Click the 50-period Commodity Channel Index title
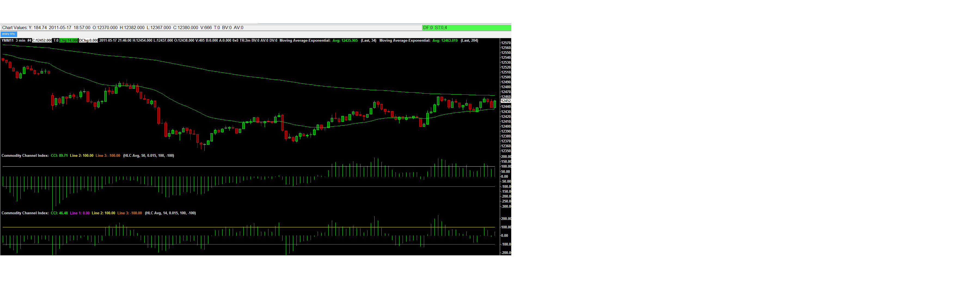This screenshot has height=294, width=980. pos(25,155)
